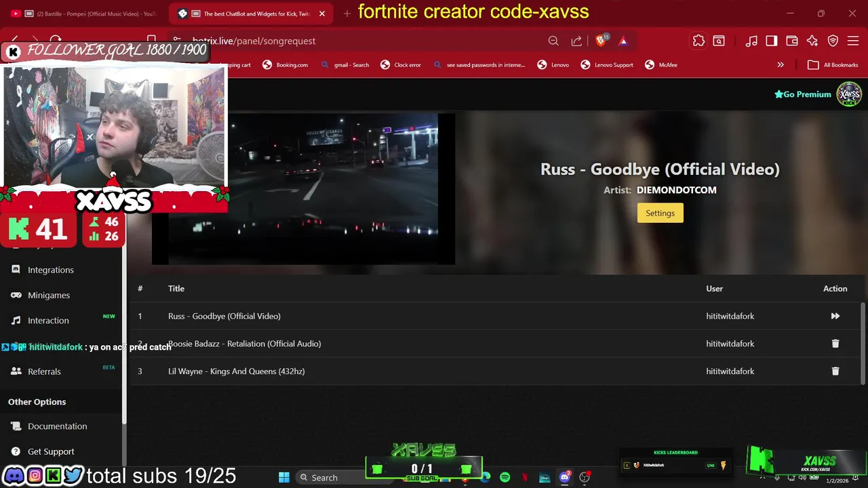Click the Interaction music note icon
This screenshot has height=488, width=868.
tap(16, 321)
